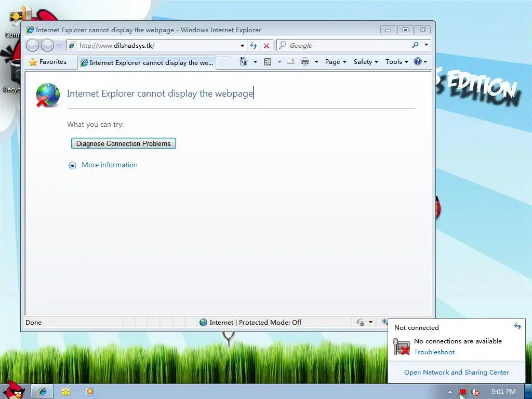
Task: Click the browser Back button
Action: (x=33, y=45)
